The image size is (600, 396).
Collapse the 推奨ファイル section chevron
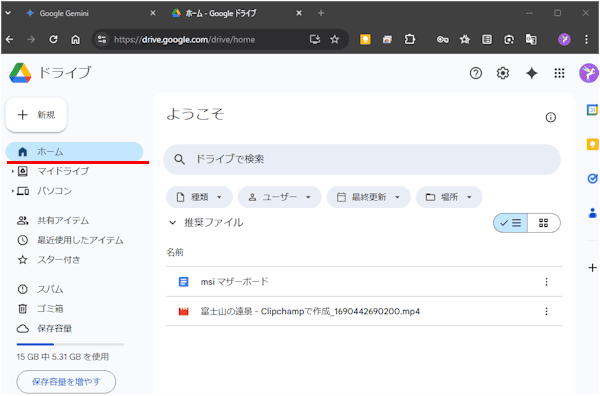tap(173, 222)
